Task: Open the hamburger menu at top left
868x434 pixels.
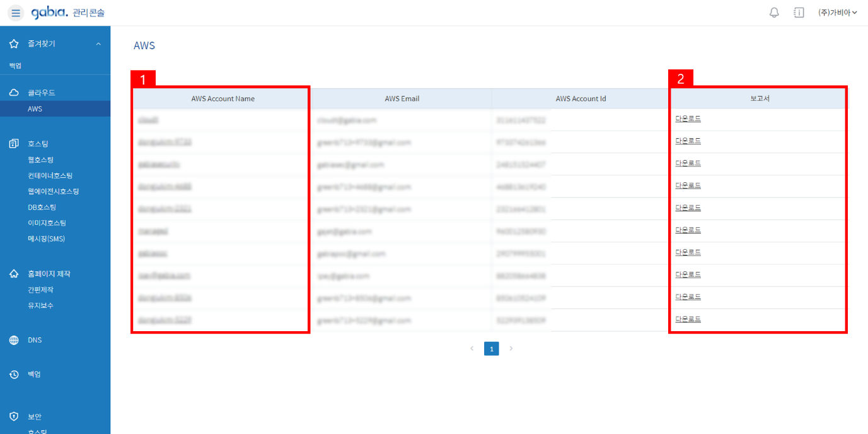Action: click(x=16, y=13)
